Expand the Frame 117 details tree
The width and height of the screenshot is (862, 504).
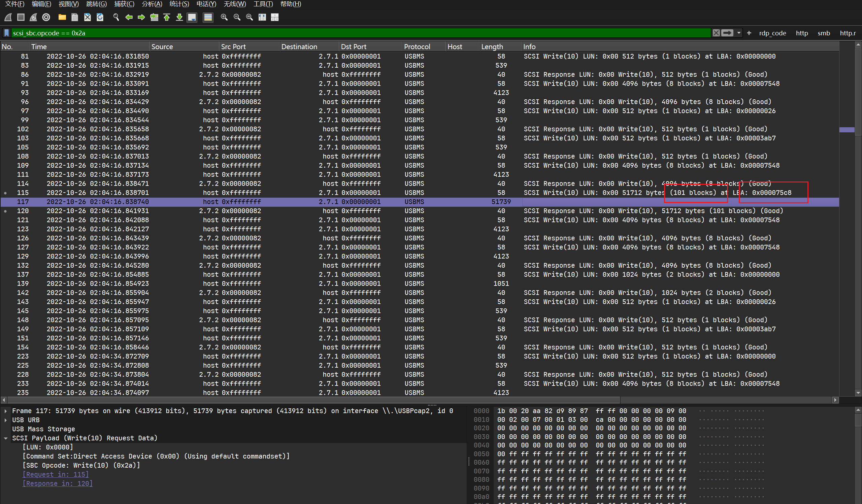click(x=5, y=411)
